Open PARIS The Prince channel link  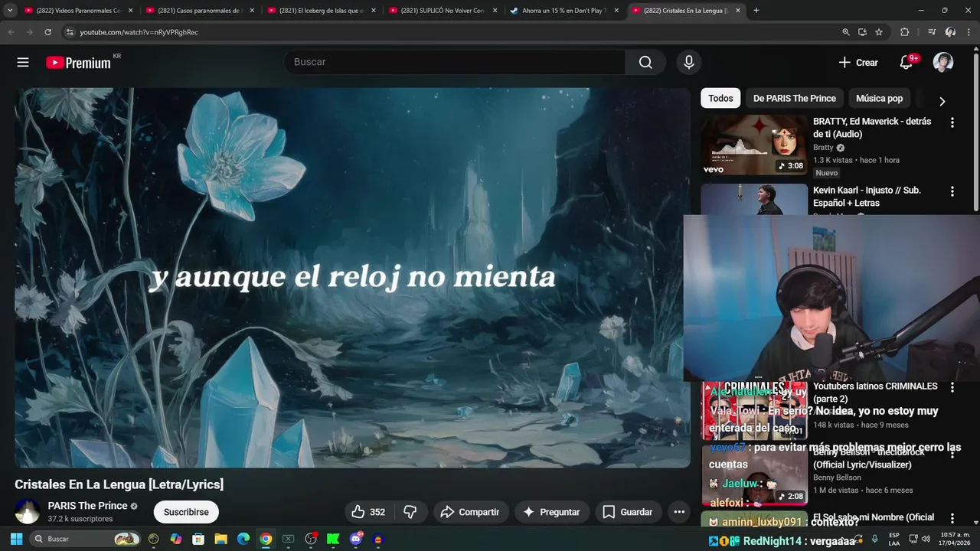[x=87, y=506]
